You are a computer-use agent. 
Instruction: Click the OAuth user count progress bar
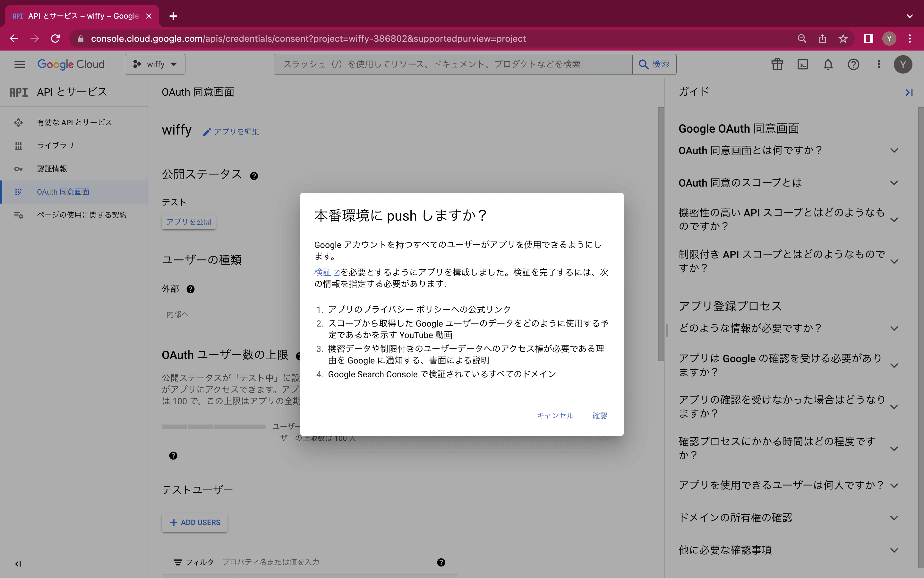(213, 427)
